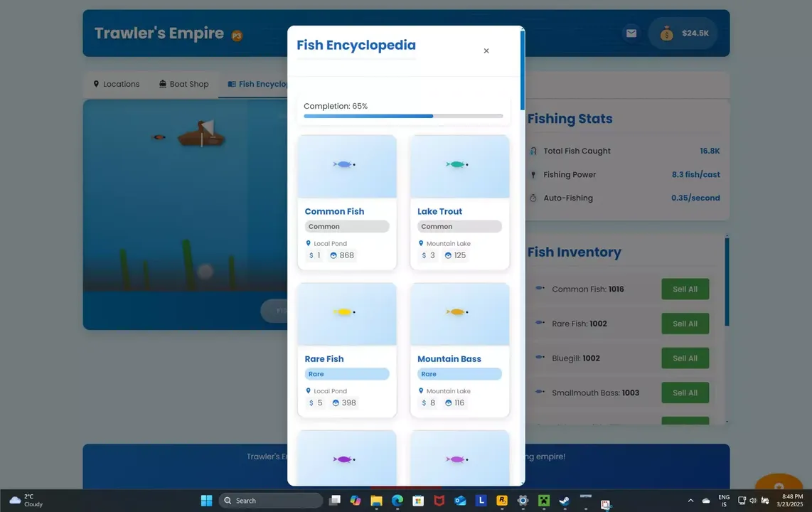Viewport: 812px width, 512px height.
Task: Sell All Rare Fish in the inventory
Action: click(685, 324)
